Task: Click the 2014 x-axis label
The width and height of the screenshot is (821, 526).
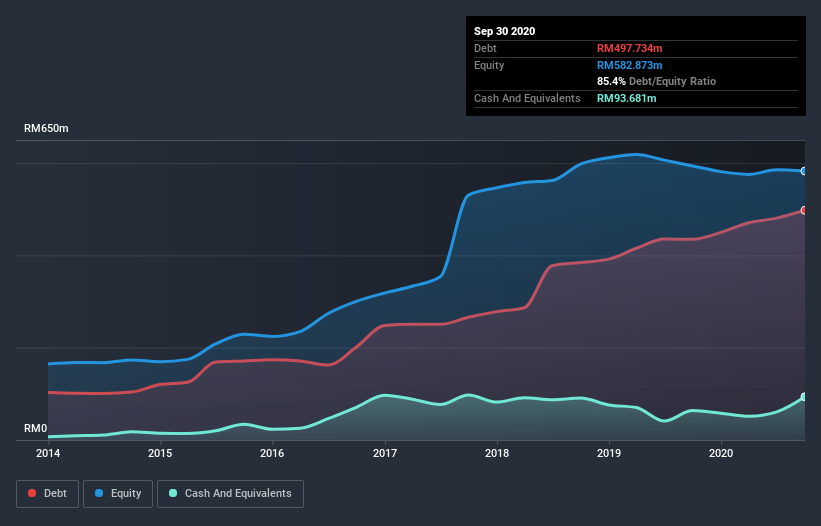Action: coord(48,453)
